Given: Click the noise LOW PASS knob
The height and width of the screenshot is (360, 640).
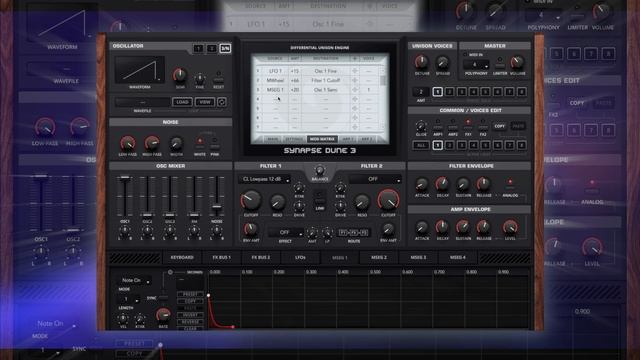Looking at the screenshot, I should [x=127, y=143].
